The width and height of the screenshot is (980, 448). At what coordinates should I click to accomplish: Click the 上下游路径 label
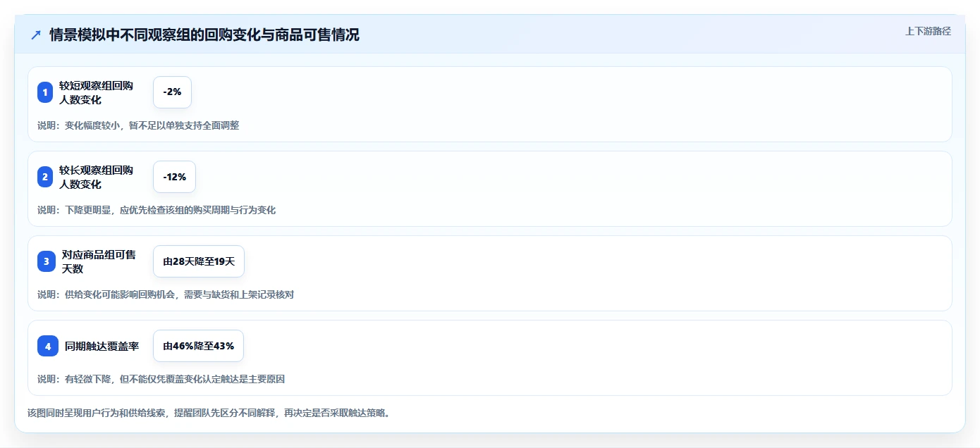tap(928, 31)
